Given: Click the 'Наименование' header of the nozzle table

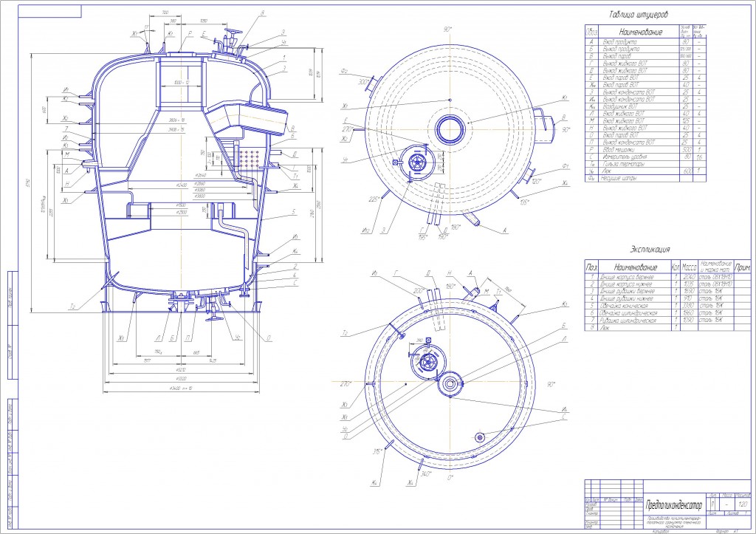Looking at the screenshot, I should pyautogui.click(x=640, y=32).
